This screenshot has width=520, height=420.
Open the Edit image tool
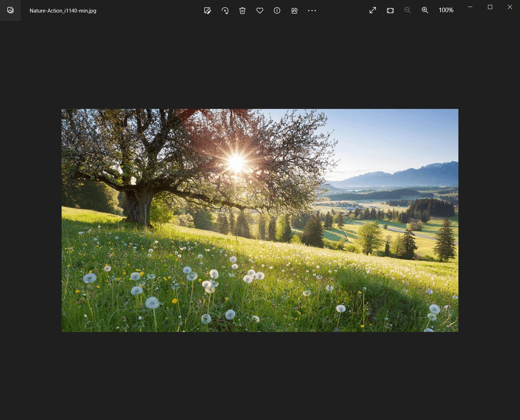click(207, 10)
